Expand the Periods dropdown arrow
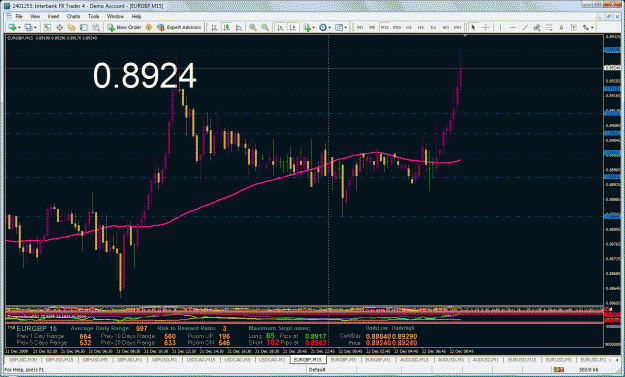 point(330,27)
